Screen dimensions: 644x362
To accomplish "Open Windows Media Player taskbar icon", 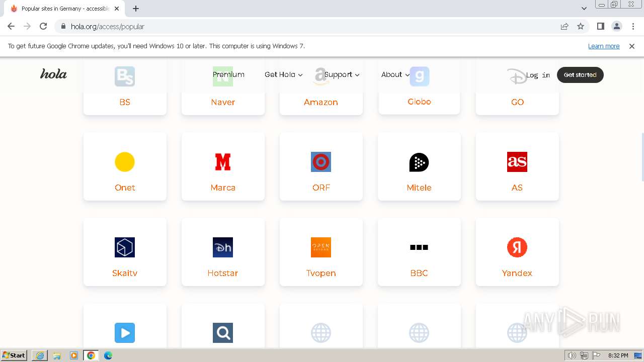I will click(74, 355).
